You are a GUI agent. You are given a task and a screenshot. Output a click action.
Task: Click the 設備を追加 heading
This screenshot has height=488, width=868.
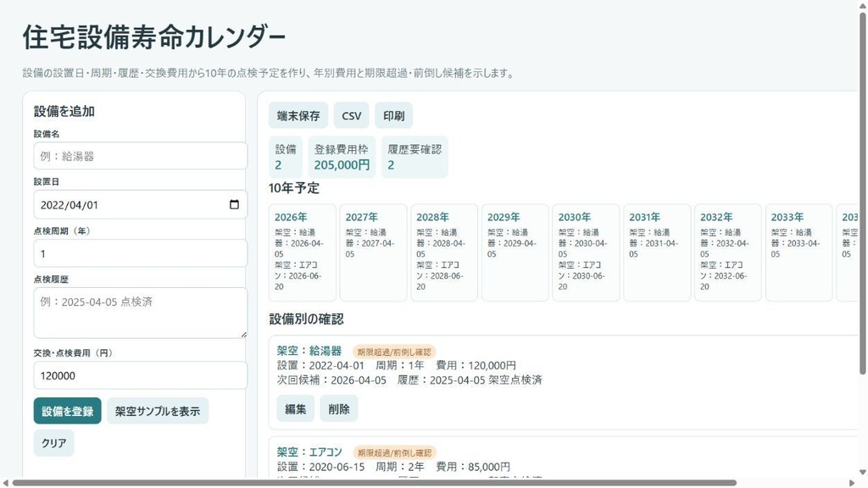point(64,111)
